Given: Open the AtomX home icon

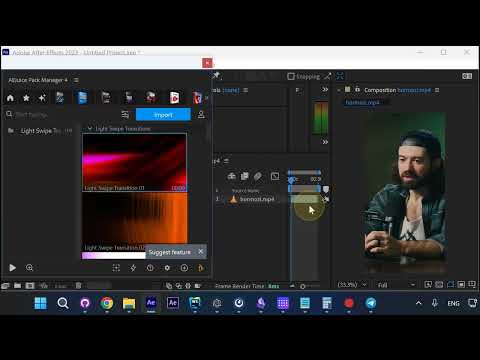Looking at the screenshot, I should click(10, 98).
